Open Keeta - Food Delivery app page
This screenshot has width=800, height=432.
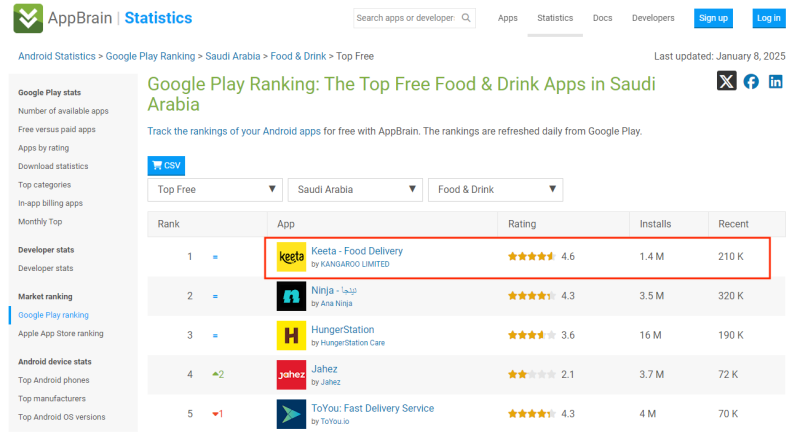click(357, 251)
